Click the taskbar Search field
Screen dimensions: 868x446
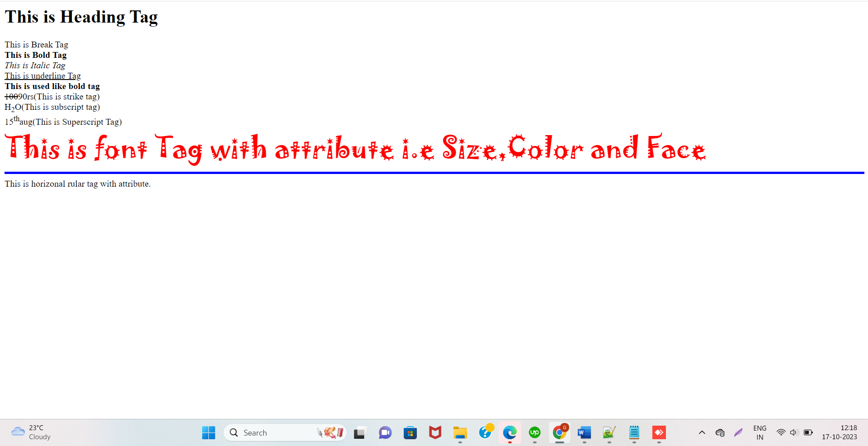pyautogui.click(x=271, y=432)
